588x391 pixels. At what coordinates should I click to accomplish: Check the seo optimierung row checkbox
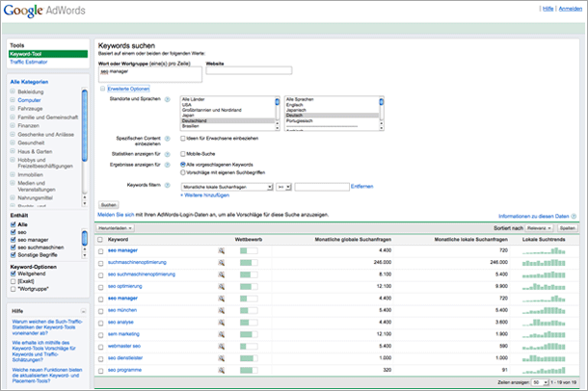pos(100,287)
